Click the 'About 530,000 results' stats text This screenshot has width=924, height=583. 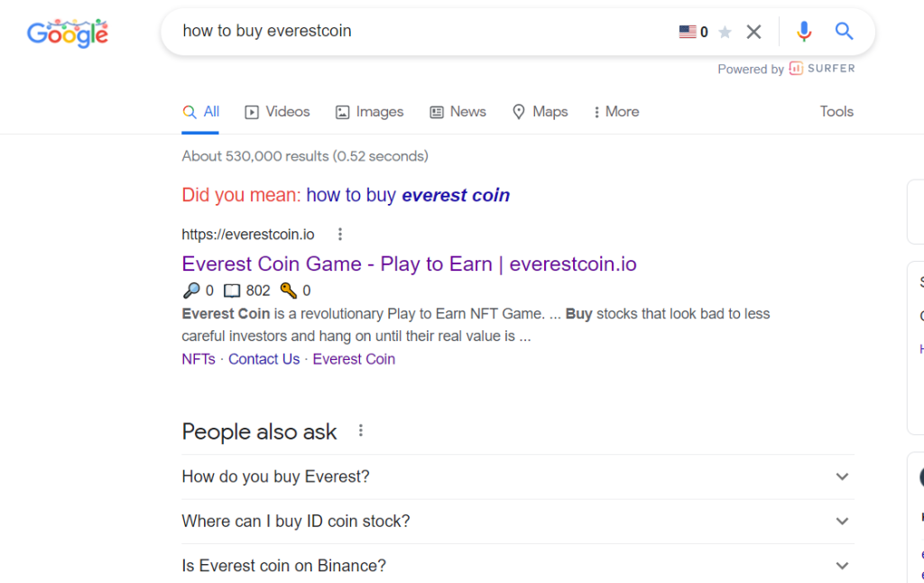pyautogui.click(x=305, y=156)
